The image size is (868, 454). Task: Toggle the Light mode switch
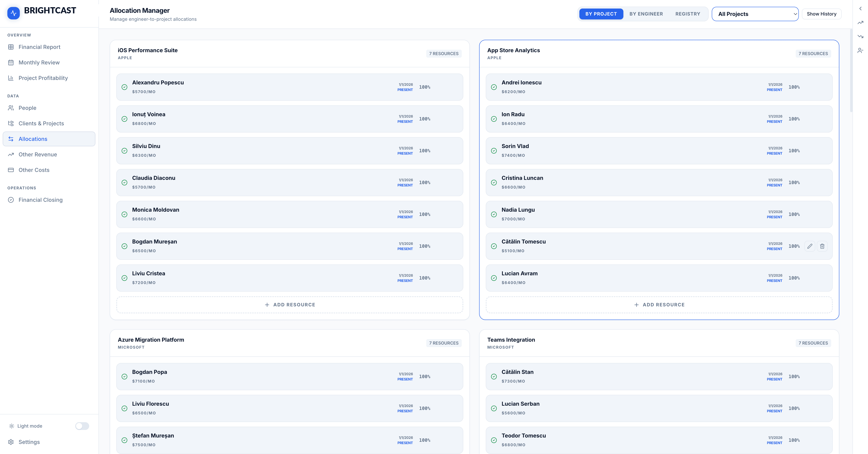pyautogui.click(x=82, y=426)
